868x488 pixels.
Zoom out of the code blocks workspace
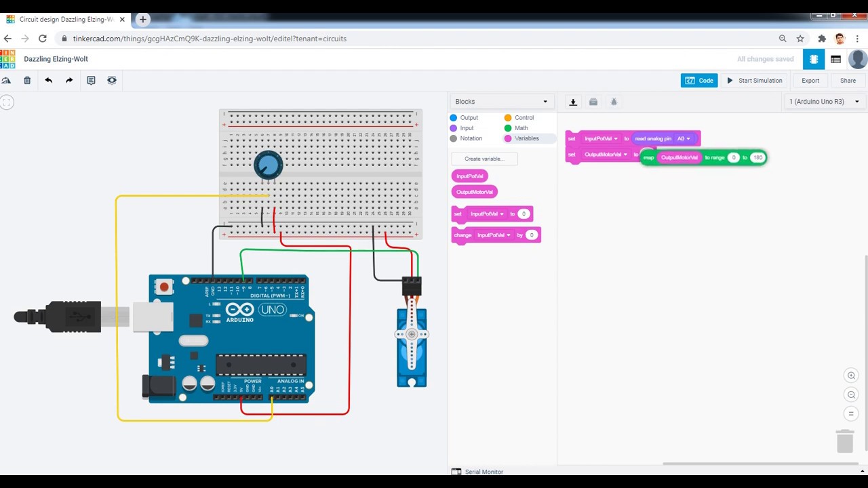[852, 394]
